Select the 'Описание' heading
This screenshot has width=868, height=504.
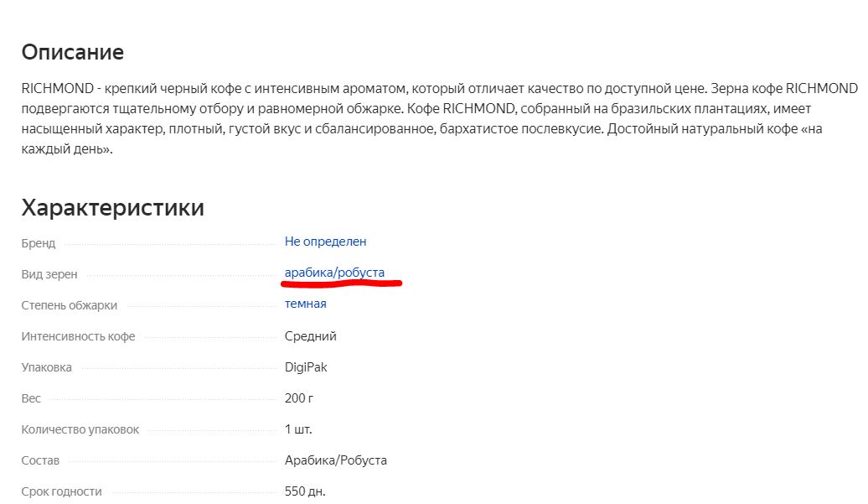coord(73,52)
